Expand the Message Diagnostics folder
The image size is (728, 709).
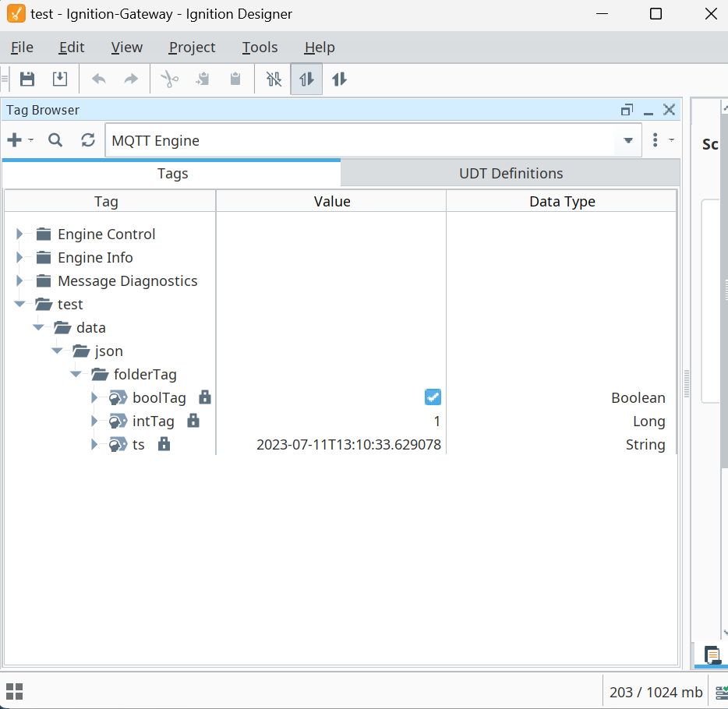click(19, 280)
